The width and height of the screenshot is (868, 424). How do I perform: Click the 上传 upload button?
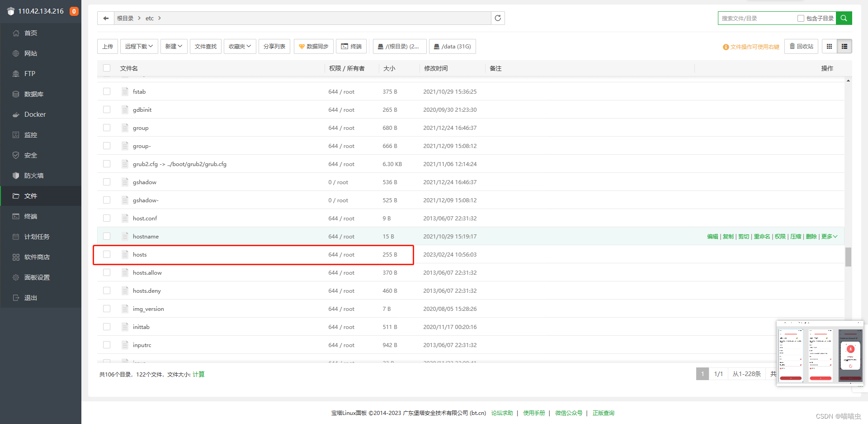108,46
